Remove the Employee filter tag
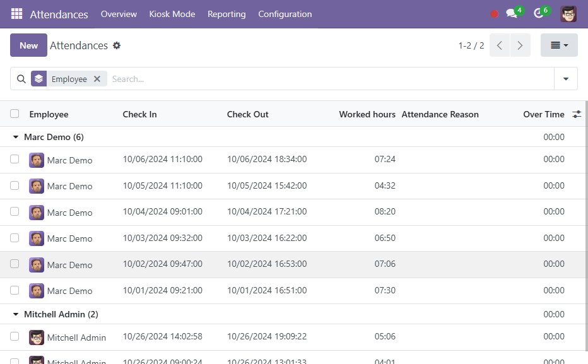Screen dimensions: 588x364 (x=97, y=78)
